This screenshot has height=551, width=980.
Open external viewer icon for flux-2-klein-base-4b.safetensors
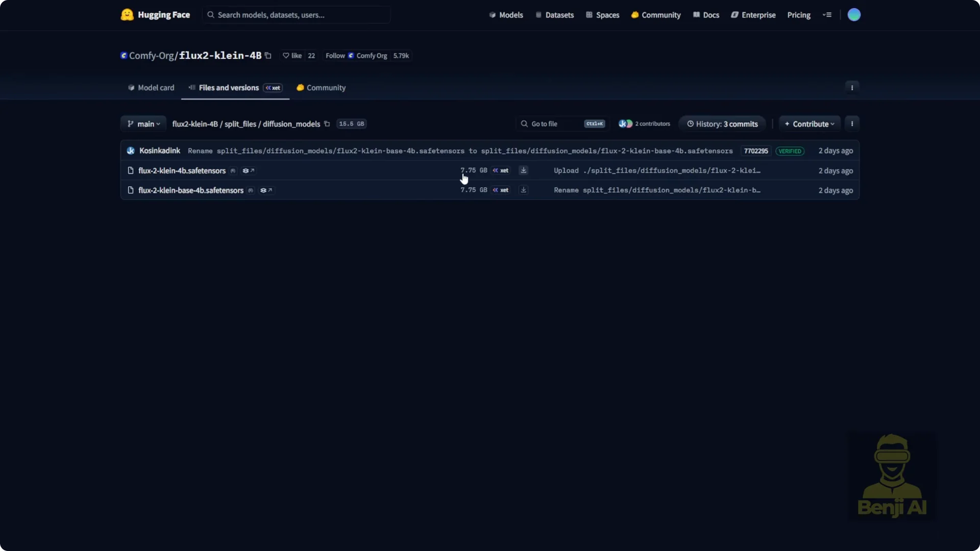click(266, 190)
